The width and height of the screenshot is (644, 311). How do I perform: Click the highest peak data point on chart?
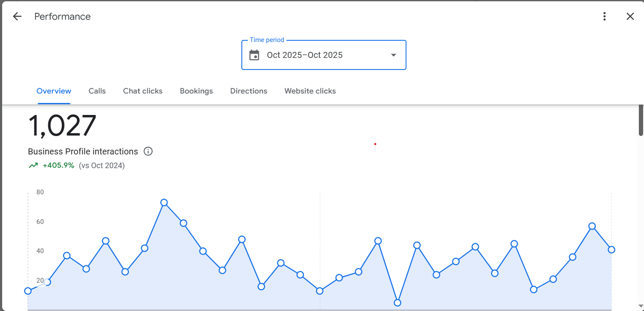pos(164,202)
